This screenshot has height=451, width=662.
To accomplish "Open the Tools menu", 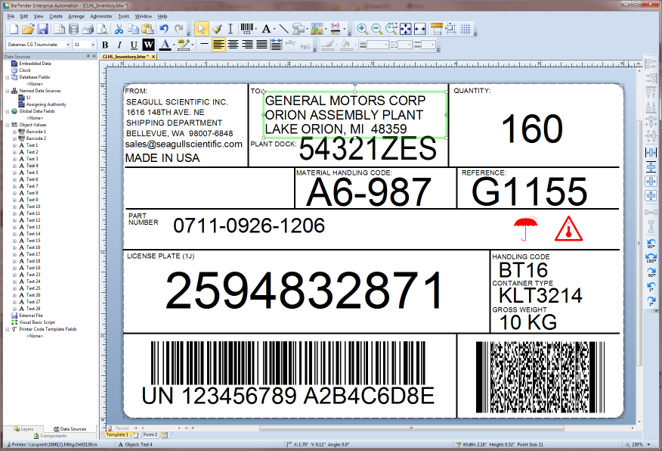I will click(124, 16).
